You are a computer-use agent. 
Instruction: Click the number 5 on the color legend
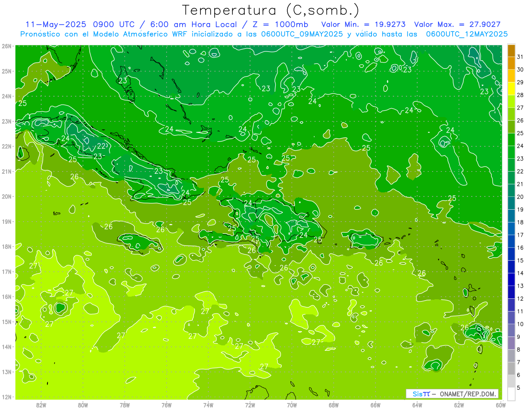click(519, 388)
